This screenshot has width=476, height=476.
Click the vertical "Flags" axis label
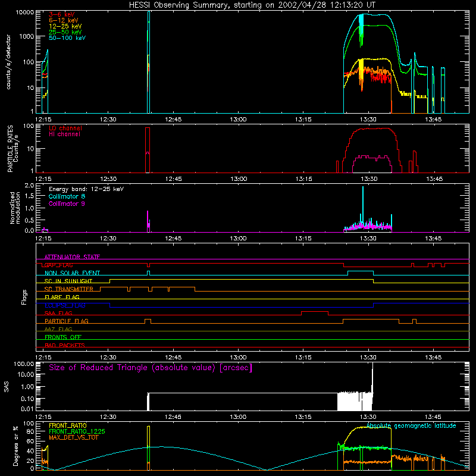pyautogui.click(x=24, y=297)
